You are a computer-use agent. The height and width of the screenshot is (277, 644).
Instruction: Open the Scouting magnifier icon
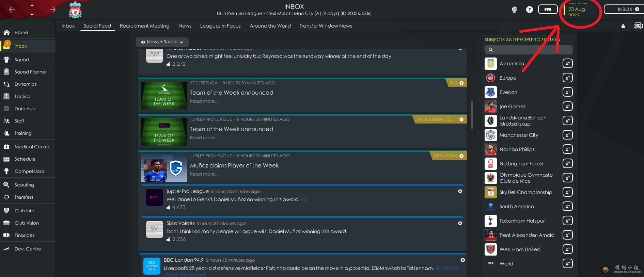coord(6,185)
